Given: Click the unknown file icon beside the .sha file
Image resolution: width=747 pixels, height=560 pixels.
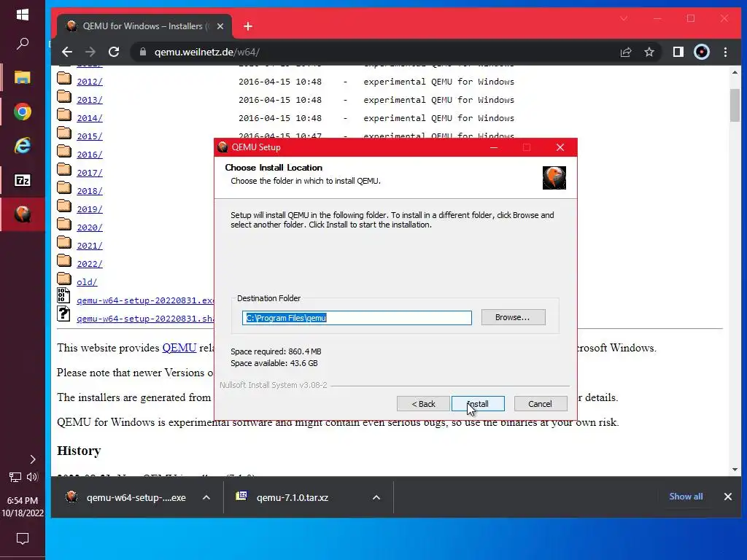Looking at the screenshot, I should pyautogui.click(x=64, y=314).
